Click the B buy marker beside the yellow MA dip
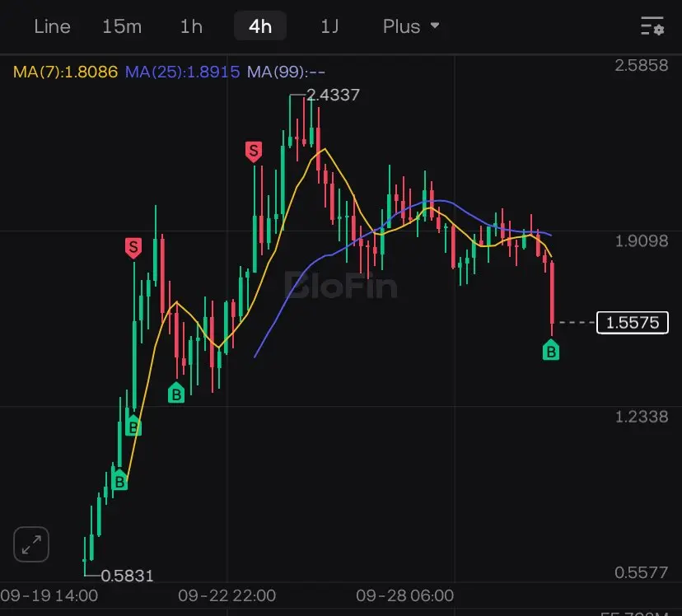 (x=176, y=393)
